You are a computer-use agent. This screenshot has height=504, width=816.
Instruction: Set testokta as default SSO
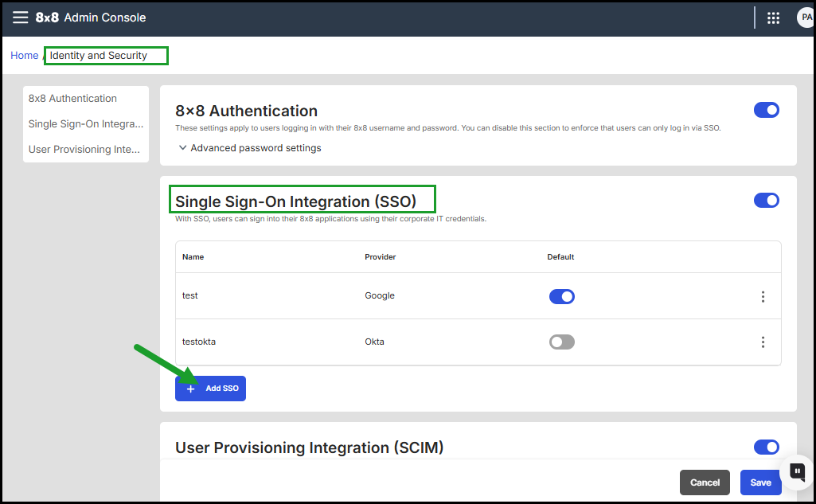pyautogui.click(x=561, y=342)
